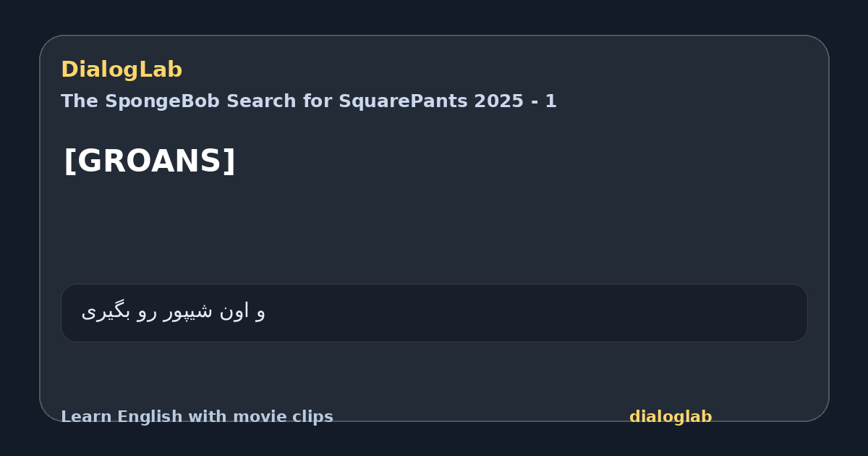The width and height of the screenshot is (868, 456).
Task: Click the Persian translation box
Action: tap(434, 313)
